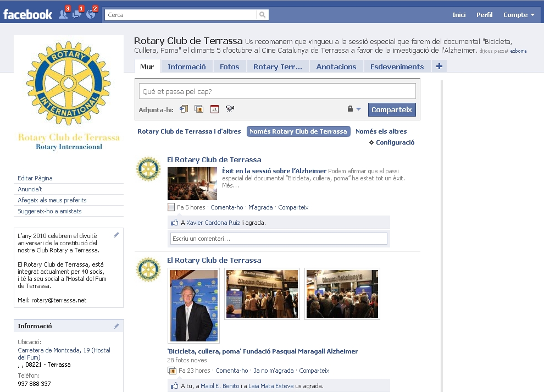
Task: Show 'Rotary Club de Terrassa i d'altres' posts
Action: 189,131
